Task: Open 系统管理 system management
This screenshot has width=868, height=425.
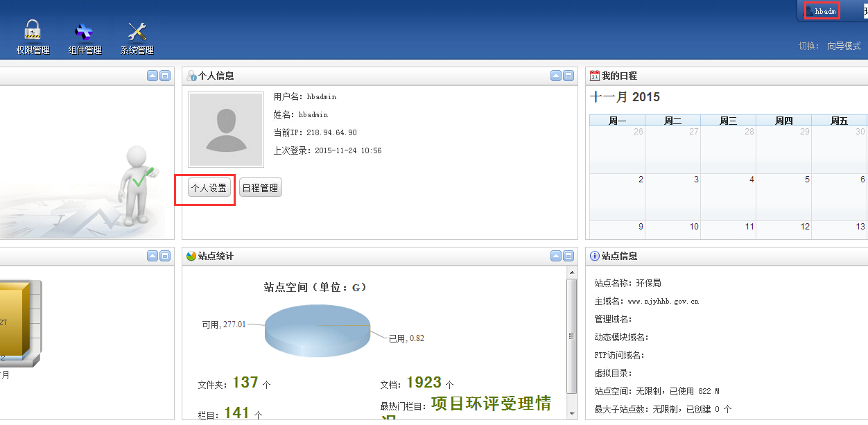Action: (137, 37)
